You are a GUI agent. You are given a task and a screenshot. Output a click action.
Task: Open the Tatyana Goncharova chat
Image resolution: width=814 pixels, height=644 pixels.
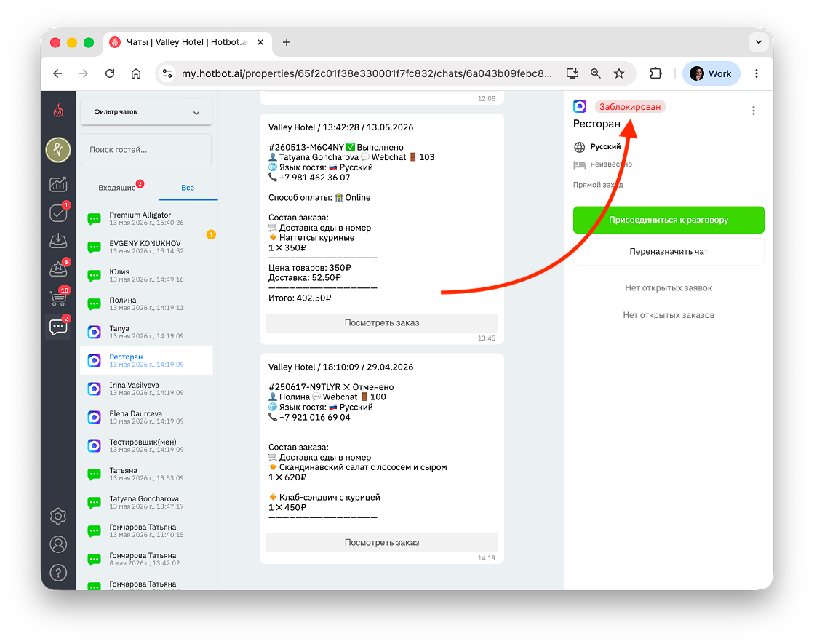click(x=146, y=503)
